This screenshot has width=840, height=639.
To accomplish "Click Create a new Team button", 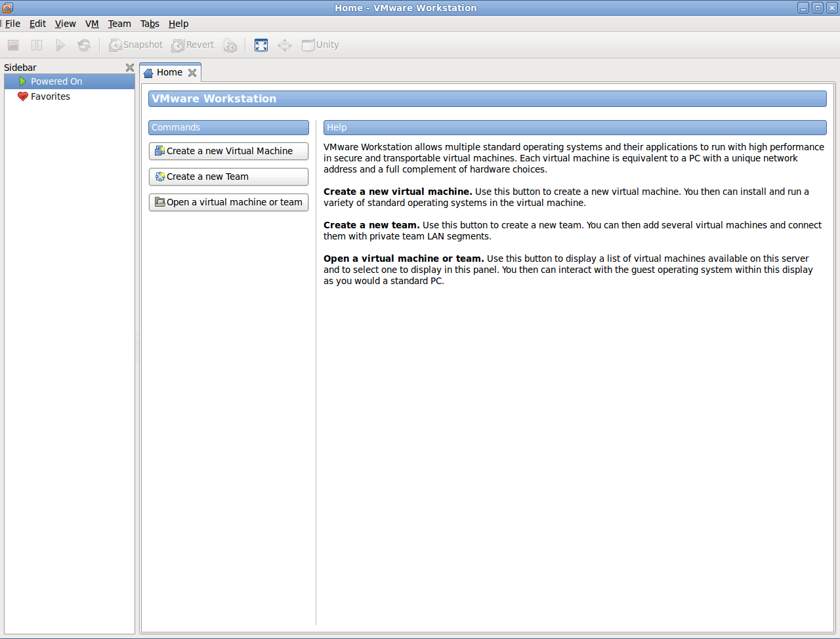I will click(228, 176).
